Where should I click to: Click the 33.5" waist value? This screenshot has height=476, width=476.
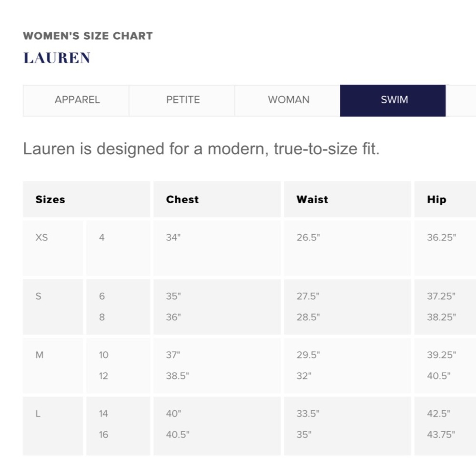pos(308,414)
